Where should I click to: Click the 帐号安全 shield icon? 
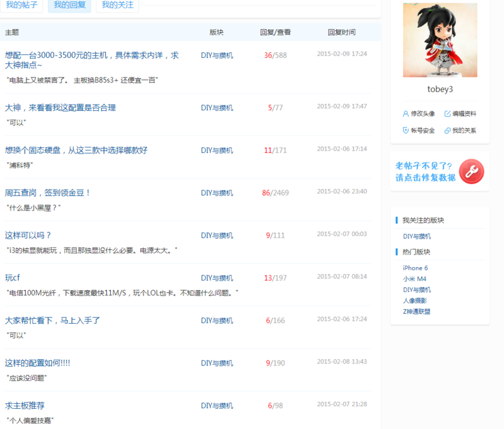click(x=406, y=130)
